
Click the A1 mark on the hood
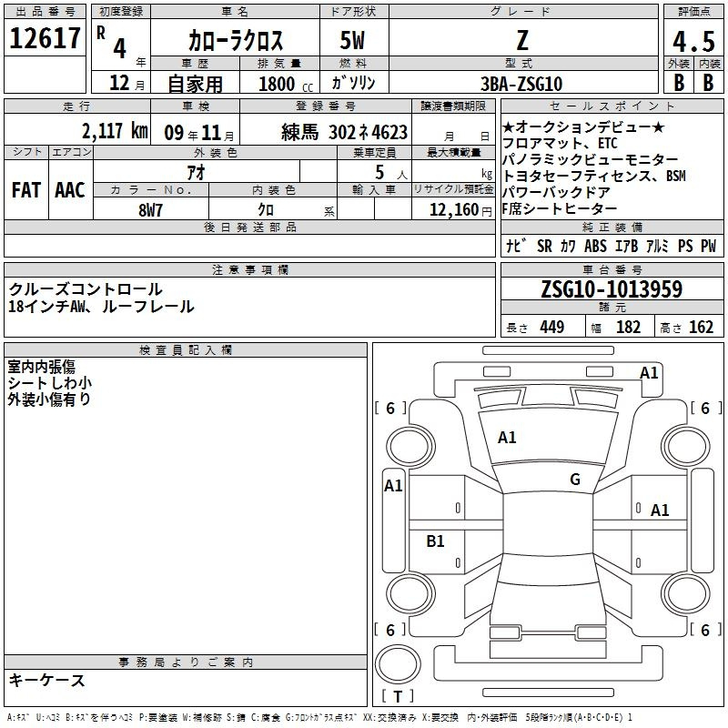507,438
